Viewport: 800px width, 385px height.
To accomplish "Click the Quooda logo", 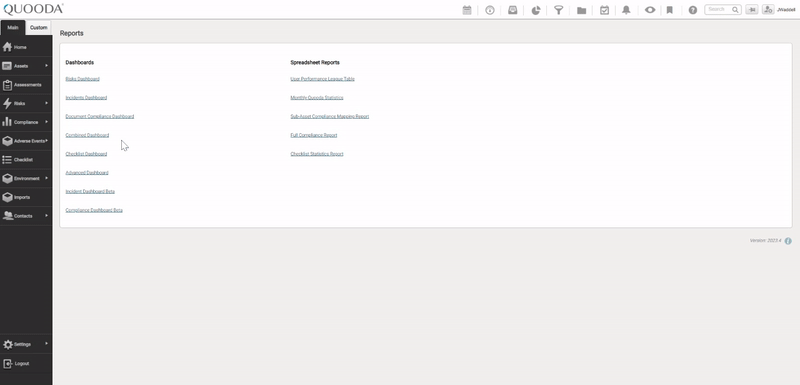I will 33,9.
